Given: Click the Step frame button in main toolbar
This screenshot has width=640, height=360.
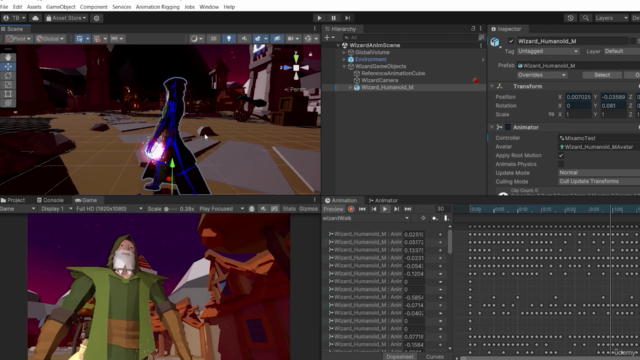Looking at the screenshot, I should pyautogui.click(x=348, y=18).
